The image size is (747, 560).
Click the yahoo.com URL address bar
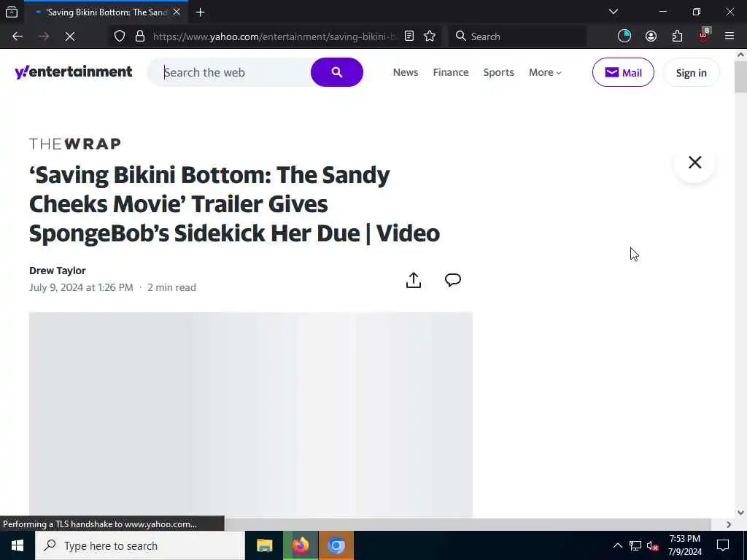(x=274, y=36)
